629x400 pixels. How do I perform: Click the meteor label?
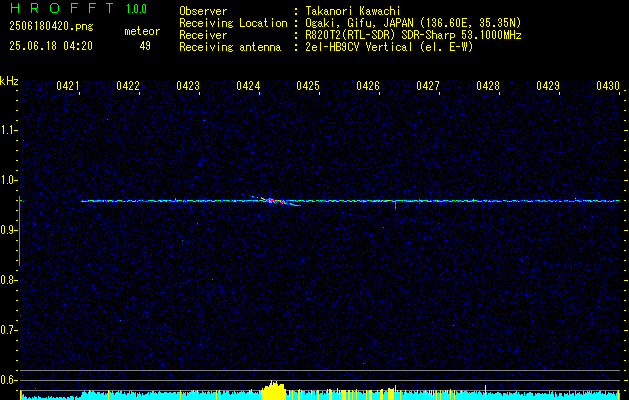tap(142, 31)
